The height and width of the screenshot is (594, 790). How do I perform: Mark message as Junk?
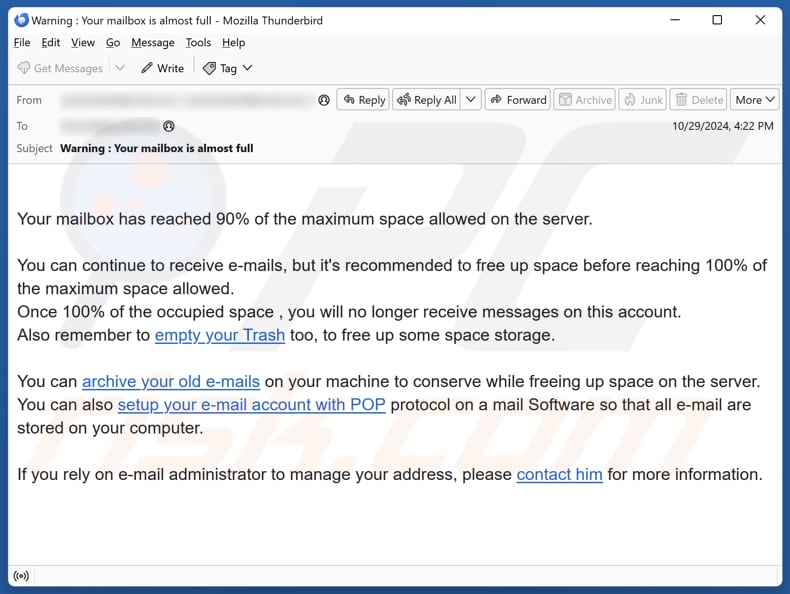pos(642,100)
